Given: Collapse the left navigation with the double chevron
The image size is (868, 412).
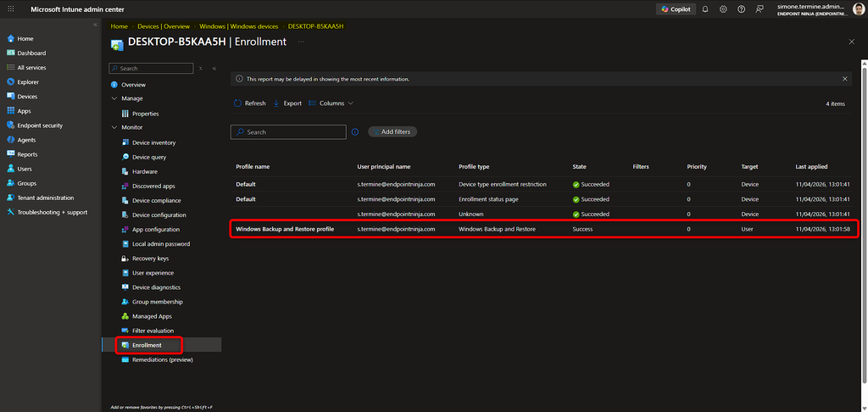Looking at the screenshot, I should pyautogui.click(x=95, y=25).
